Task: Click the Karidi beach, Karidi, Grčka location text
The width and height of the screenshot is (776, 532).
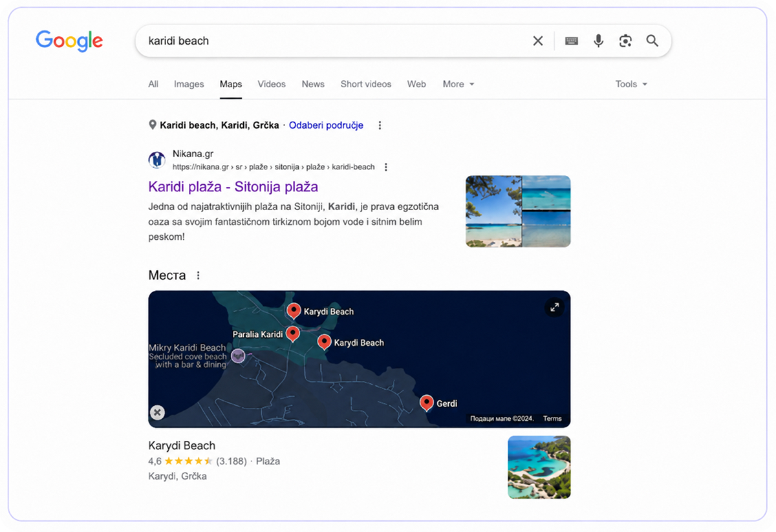Action: click(219, 125)
